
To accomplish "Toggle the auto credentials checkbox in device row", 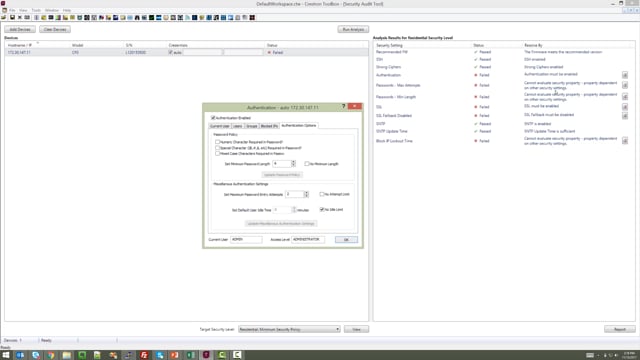I will pos(171,52).
